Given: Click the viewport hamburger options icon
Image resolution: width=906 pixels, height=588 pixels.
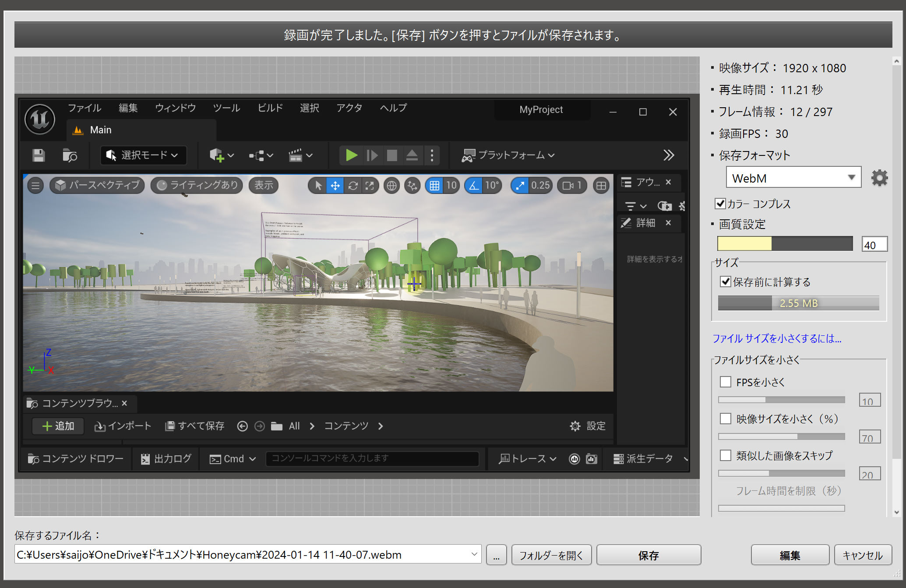Looking at the screenshot, I should coord(35,186).
